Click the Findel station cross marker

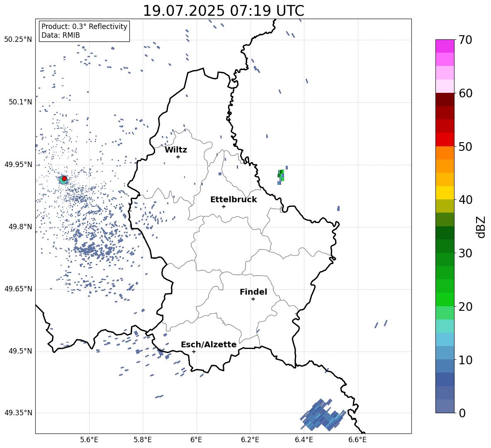pyautogui.click(x=253, y=299)
